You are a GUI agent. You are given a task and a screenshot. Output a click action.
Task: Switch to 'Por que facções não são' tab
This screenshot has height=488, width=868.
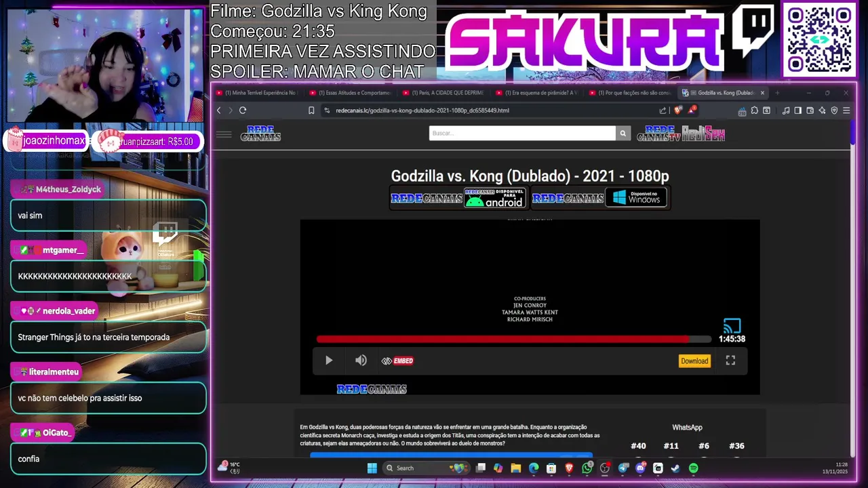pyautogui.click(x=631, y=93)
